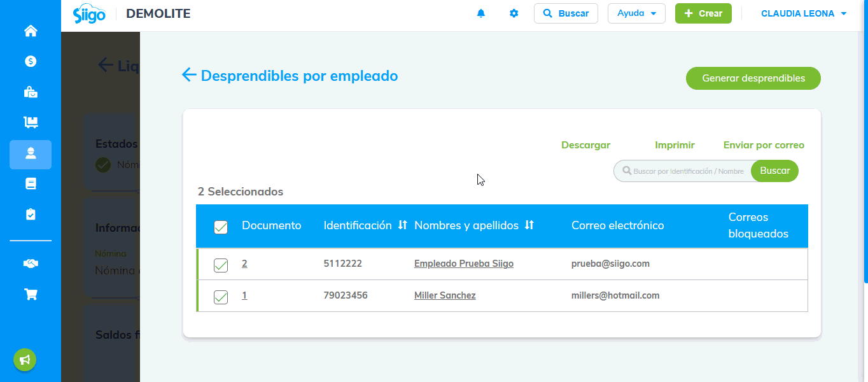Click Descargar action
The image size is (868, 382).
coord(585,145)
